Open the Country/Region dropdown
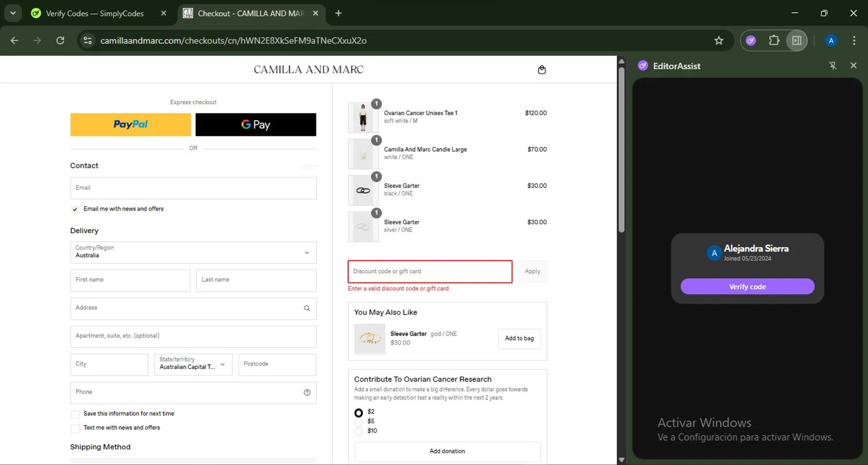This screenshot has height=465, width=868. (193, 252)
